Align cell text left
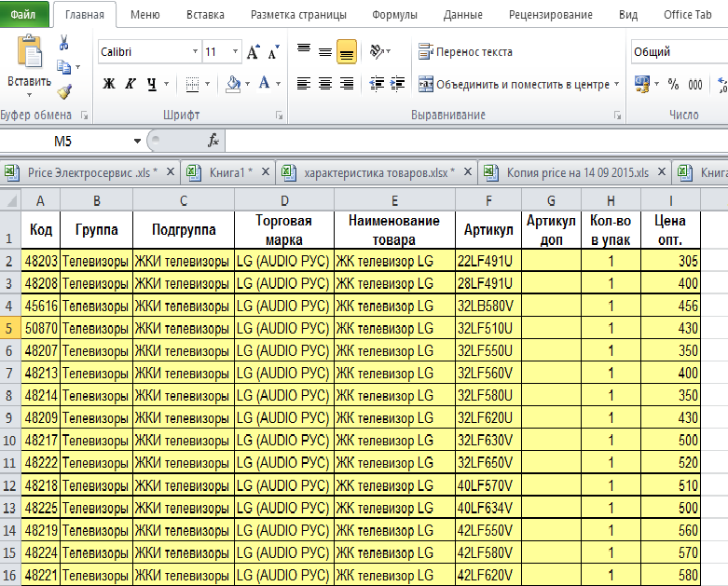 click(x=304, y=84)
